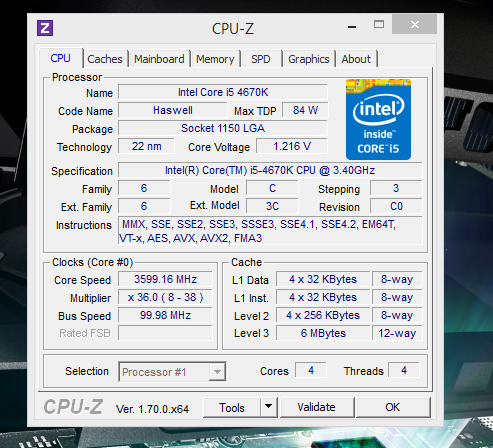Image resolution: width=493 pixels, height=448 pixels.
Task: Open the Memory tab
Action: click(215, 59)
